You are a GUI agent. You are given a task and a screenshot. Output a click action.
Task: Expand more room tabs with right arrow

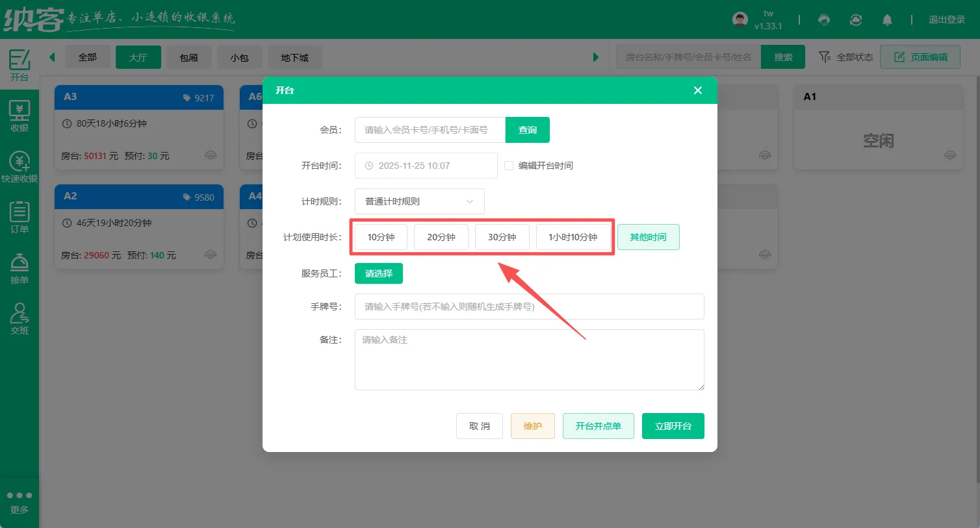(x=596, y=57)
